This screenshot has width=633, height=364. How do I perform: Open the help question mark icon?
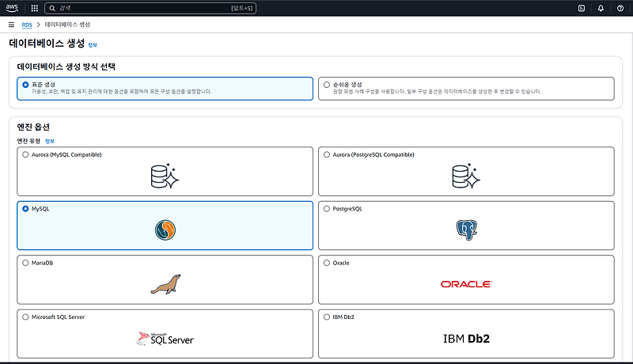click(x=620, y=8)
